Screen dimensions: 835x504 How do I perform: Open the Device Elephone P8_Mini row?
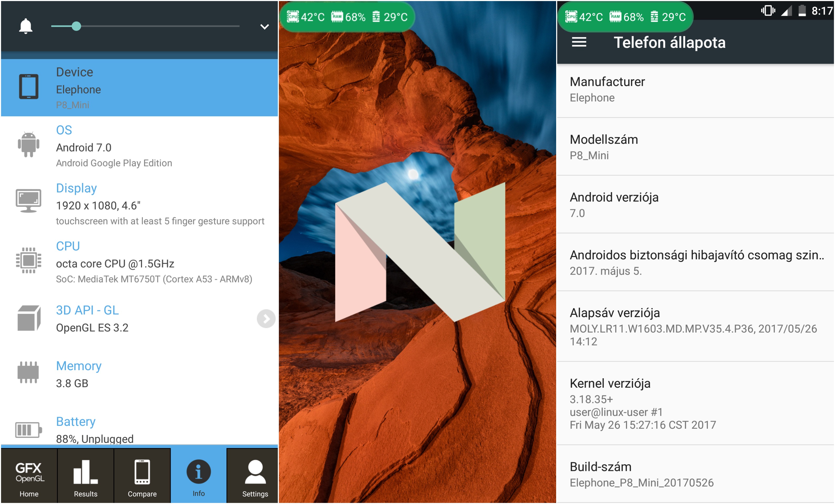139,88
